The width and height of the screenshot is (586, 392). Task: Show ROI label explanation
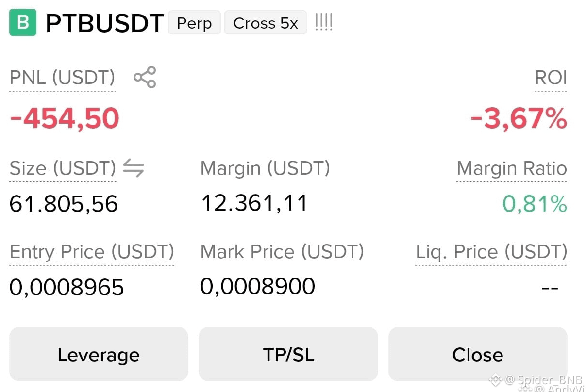pyautogui.click(x=551, y=78)
